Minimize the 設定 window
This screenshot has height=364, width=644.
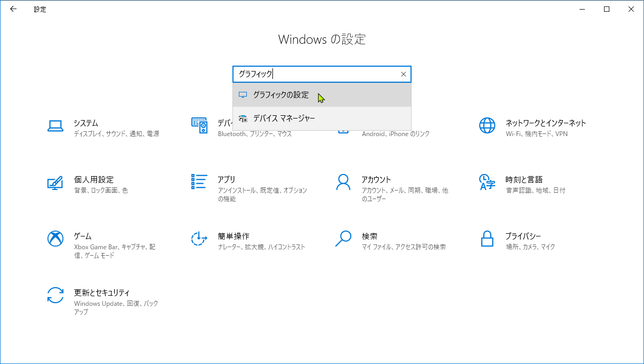tap(582, 9)
